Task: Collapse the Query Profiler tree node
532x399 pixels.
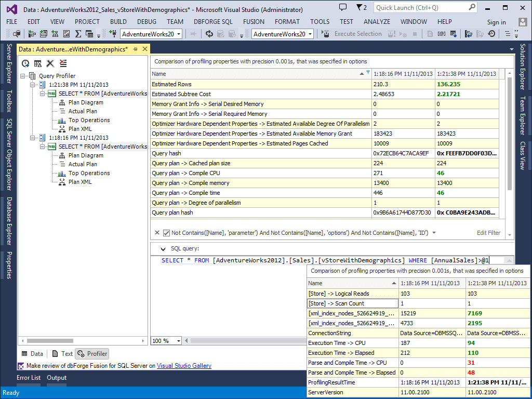Action: [23, 75]
